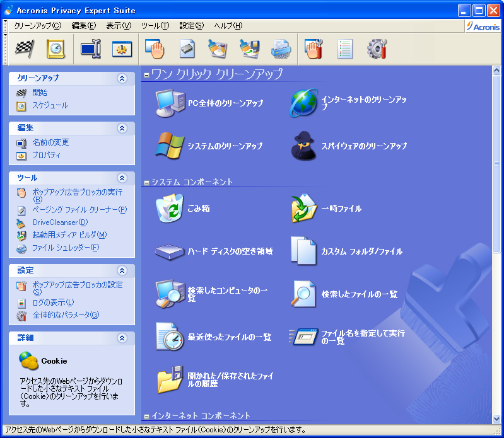Collapse システム コンポーネント section
The width and height of the screenshot is (504, 438).
[146, 183]
